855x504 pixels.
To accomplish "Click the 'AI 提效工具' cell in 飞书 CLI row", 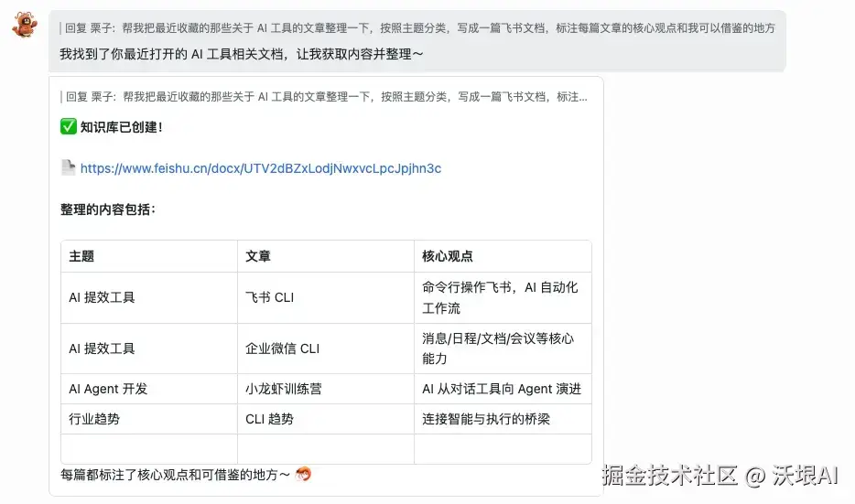I will pyautogui.click(x=149, y=297).
